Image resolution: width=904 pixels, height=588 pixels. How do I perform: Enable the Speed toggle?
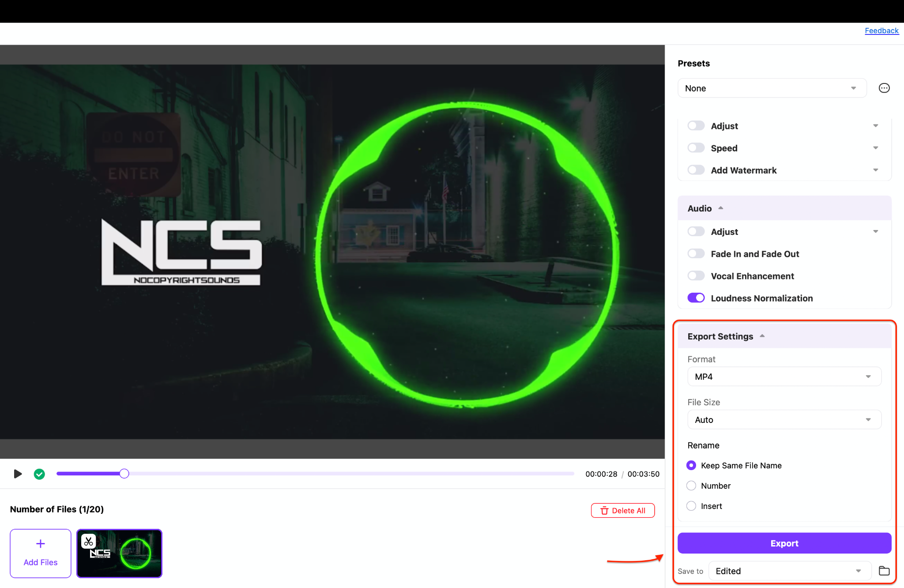696,148
